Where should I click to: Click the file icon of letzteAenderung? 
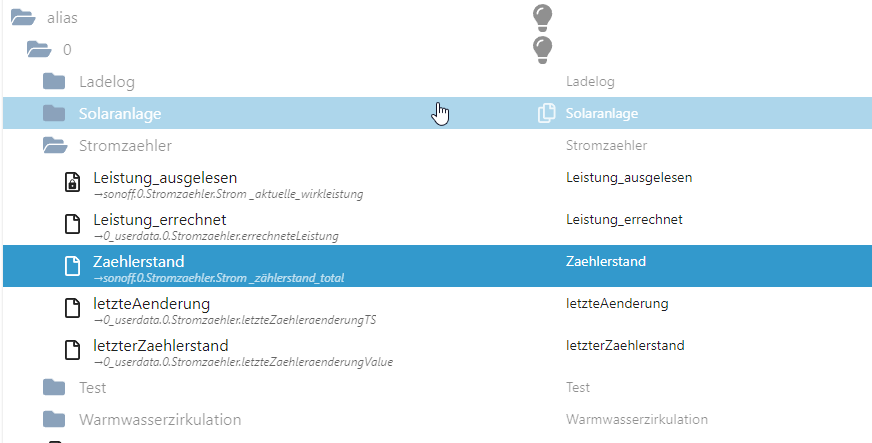point(72,308)
